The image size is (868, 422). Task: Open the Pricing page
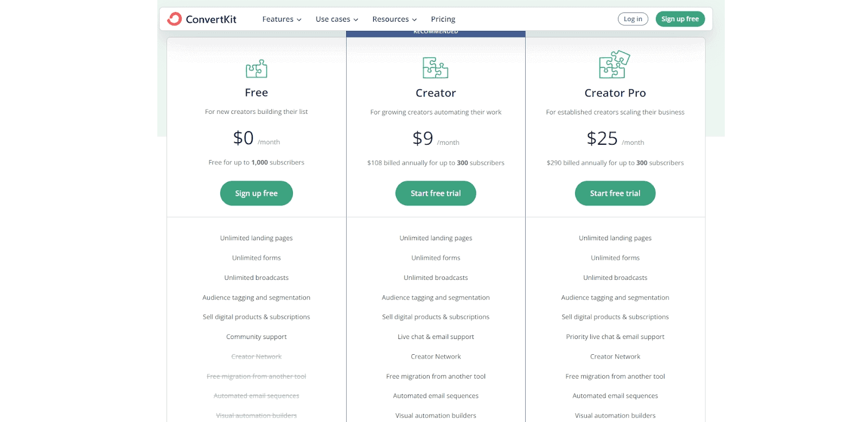443,19
